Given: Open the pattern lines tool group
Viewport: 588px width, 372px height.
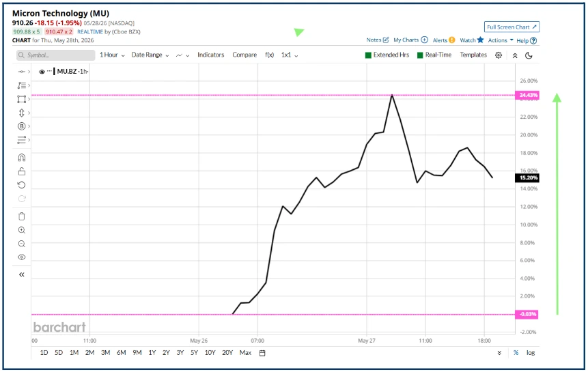Looking at the screenshot, I should (x=22, y=140).
